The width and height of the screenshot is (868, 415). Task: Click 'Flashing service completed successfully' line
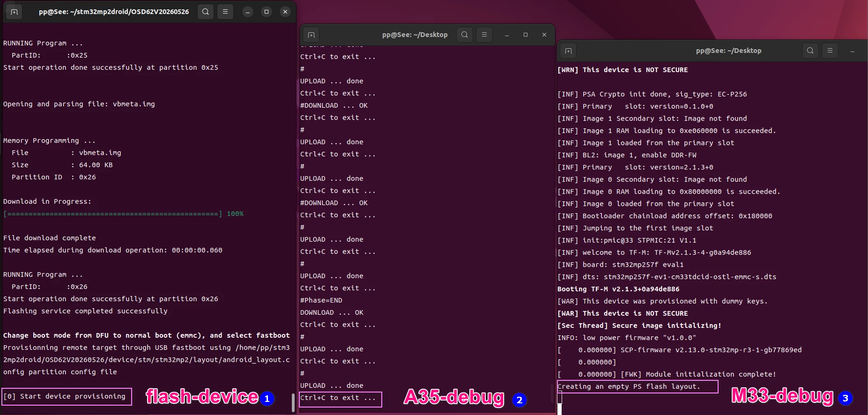(85, 311)
